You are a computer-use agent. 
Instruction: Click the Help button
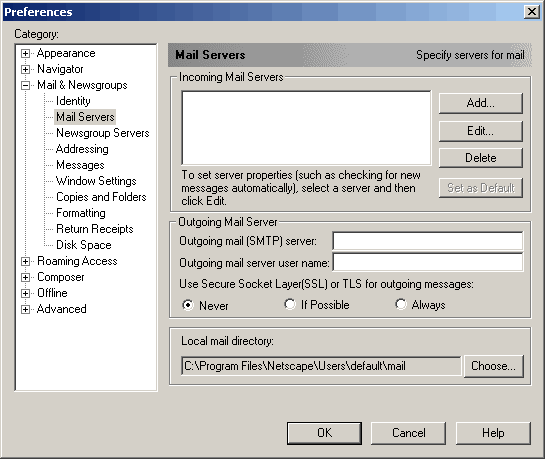[493, 433]
